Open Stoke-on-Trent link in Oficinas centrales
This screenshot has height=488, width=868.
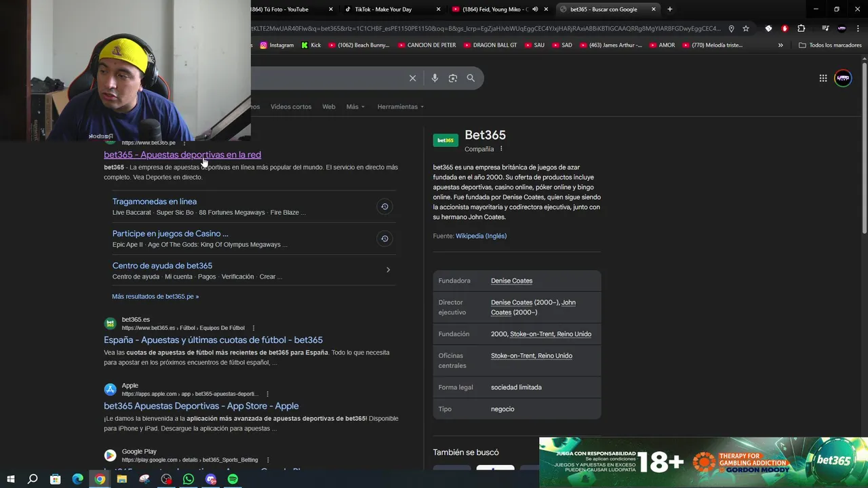coord(532,356)
